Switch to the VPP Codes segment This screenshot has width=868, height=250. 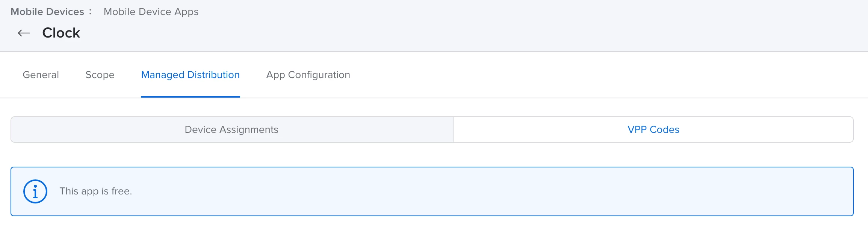tap(653, 130)
